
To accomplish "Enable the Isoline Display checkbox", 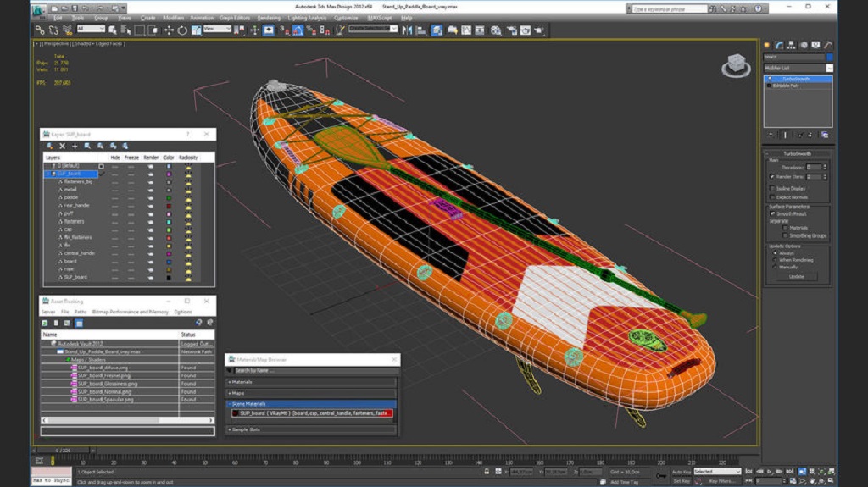I will 772,189.
